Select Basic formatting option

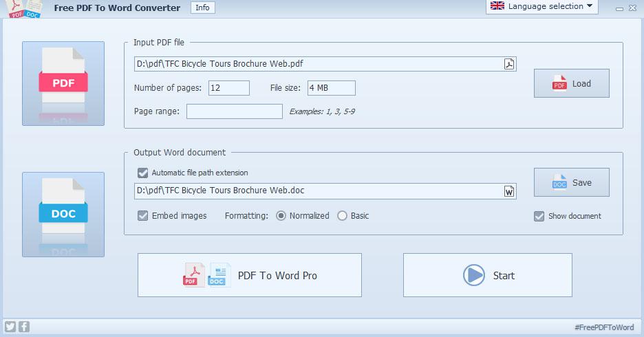tap(342, 215)
